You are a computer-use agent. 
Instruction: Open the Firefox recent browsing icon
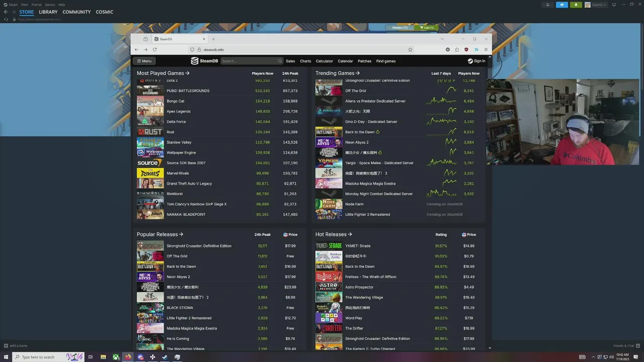[145, 39]
